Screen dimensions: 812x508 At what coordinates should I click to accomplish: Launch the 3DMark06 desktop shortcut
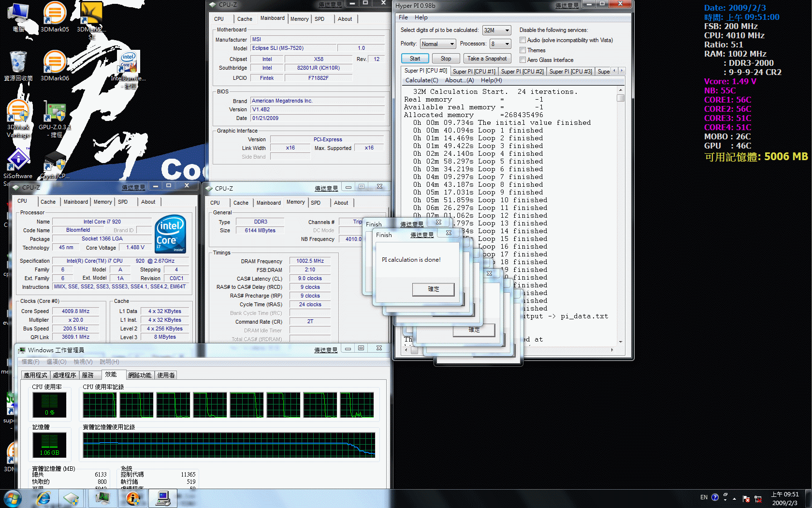[55, 65]
